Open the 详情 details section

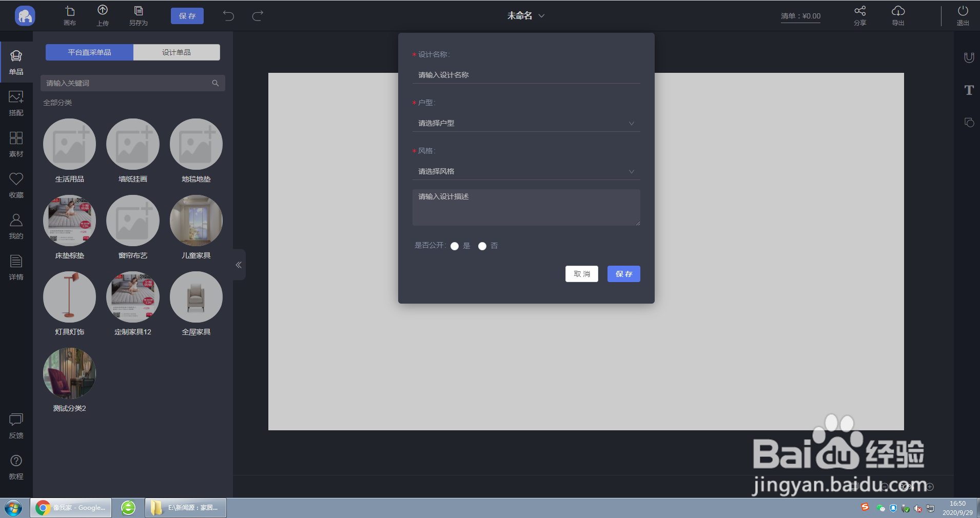click(16, 268)
